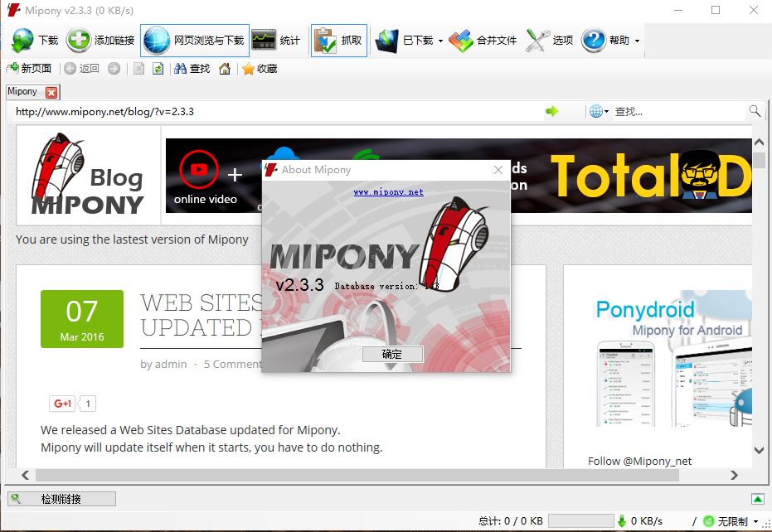Click the Blog Mipony logo
The height and width of the screenshot is (532, 772).
pos(88,174)
